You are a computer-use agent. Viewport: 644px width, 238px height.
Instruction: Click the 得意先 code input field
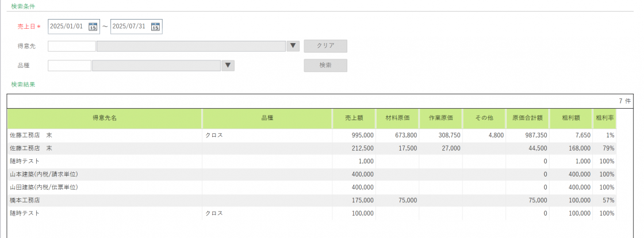tap(72, 46)
